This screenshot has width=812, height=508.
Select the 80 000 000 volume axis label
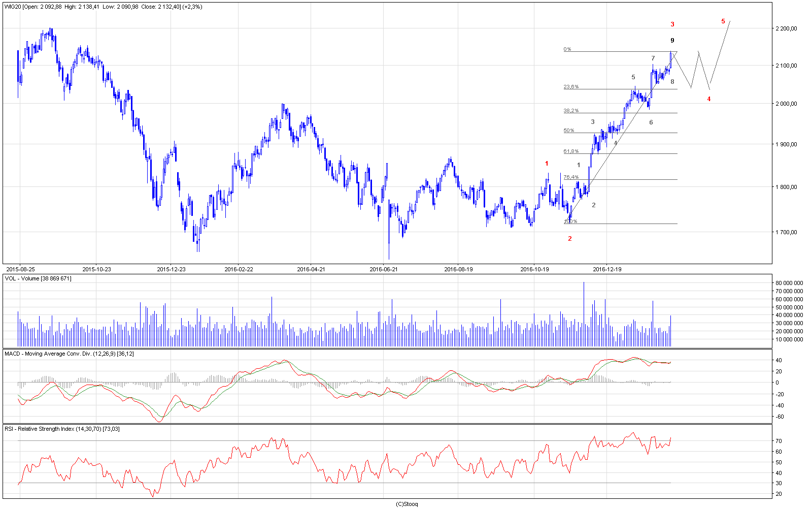790,283
